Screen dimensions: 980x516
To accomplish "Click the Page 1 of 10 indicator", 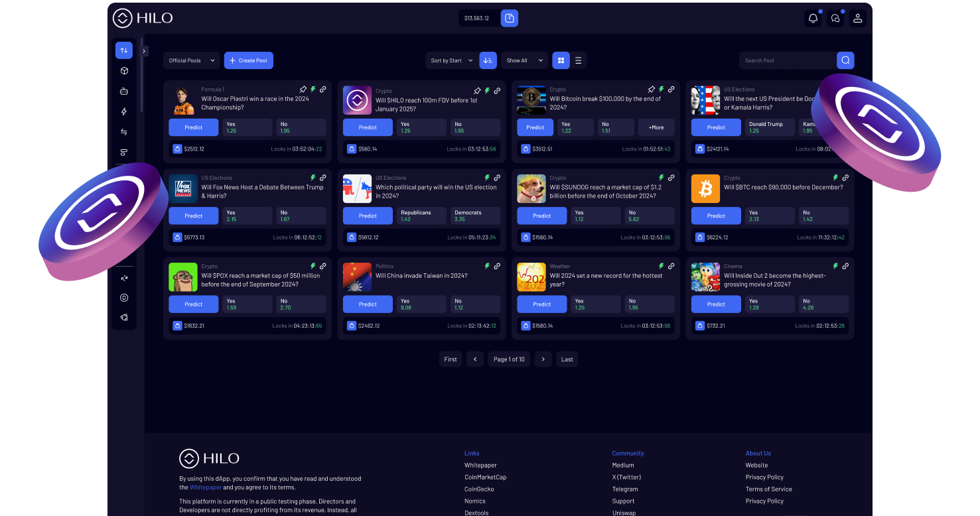I will click(x=509, y=359).
